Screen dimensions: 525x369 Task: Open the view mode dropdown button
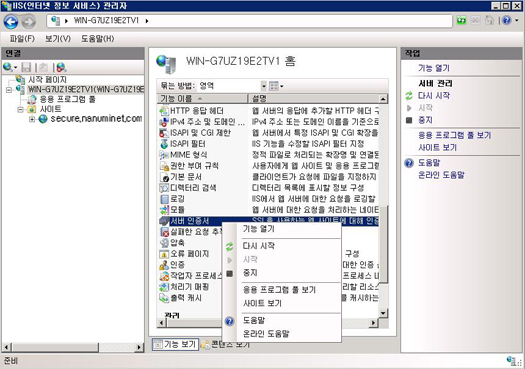click(276, 86)
